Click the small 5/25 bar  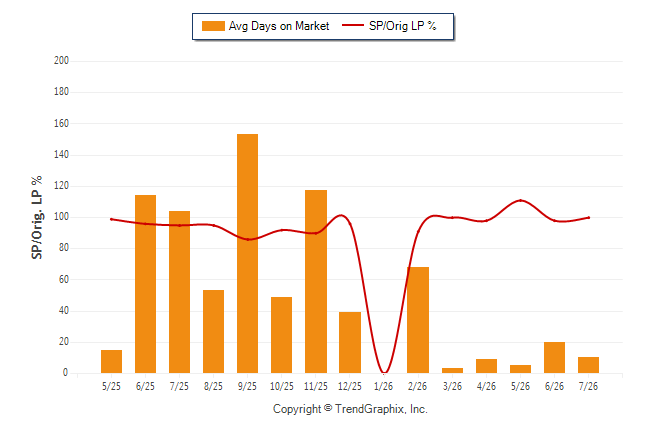coord(111,361)
